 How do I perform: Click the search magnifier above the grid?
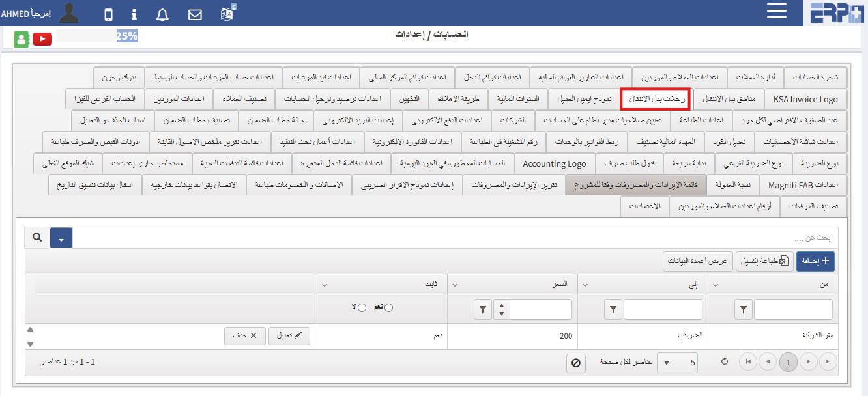click(x=37, y=238)
